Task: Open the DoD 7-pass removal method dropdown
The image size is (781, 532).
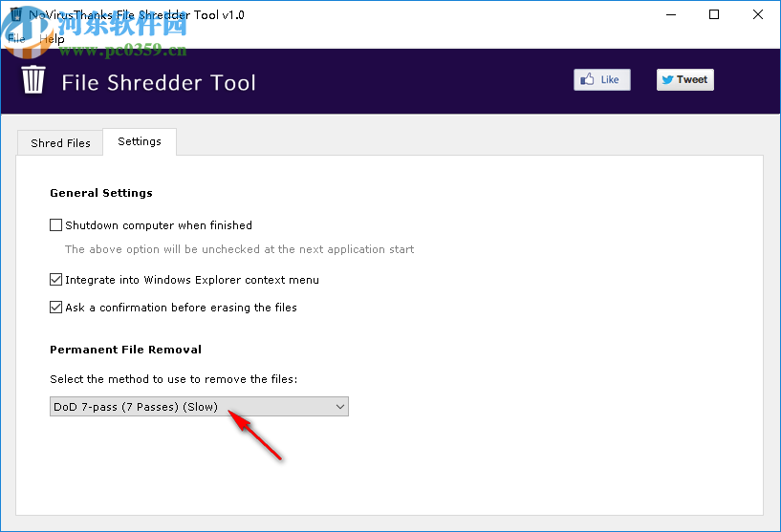Action: 199,407
